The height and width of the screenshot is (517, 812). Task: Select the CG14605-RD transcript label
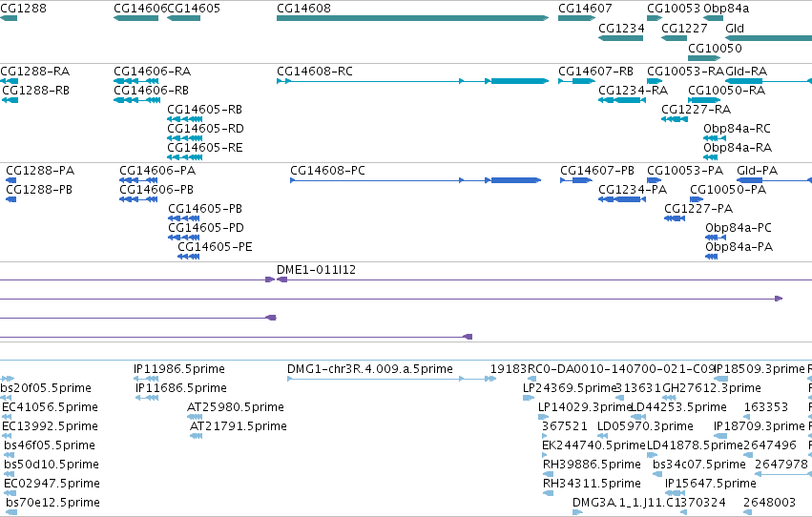(205, 129)
